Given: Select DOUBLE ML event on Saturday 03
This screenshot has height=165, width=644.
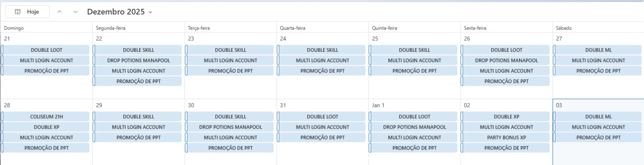Looking at the screenshot, I should click(x=598, y=117).
